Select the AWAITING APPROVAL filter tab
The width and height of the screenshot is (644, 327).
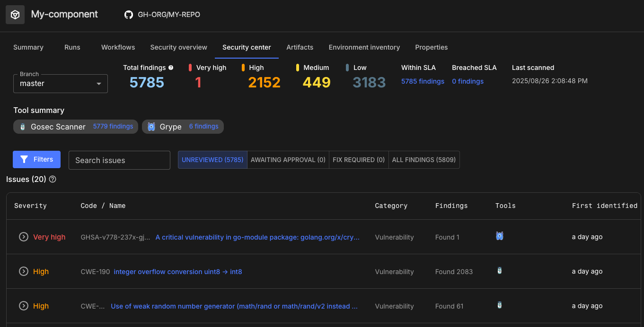[x=288, y=160]
